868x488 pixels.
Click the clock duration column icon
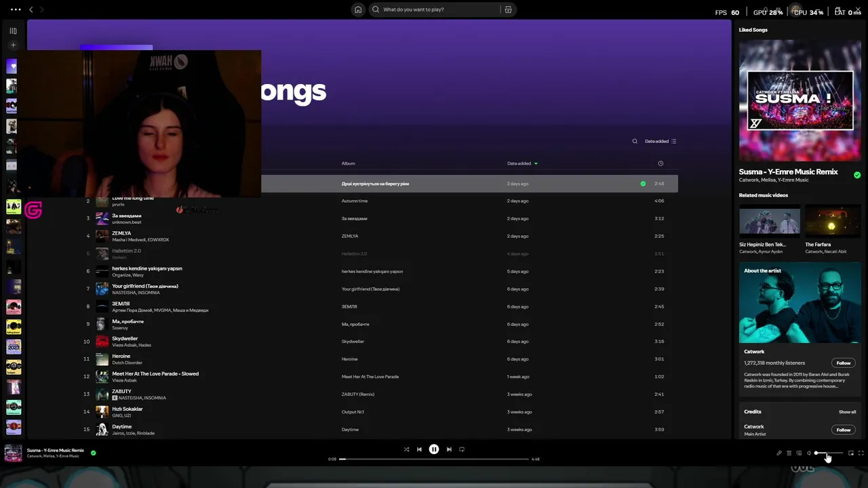[660, 163]
